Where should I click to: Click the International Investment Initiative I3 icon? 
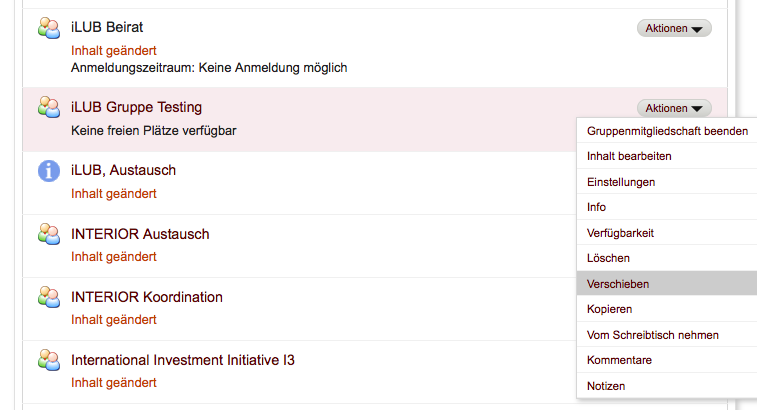49,360
